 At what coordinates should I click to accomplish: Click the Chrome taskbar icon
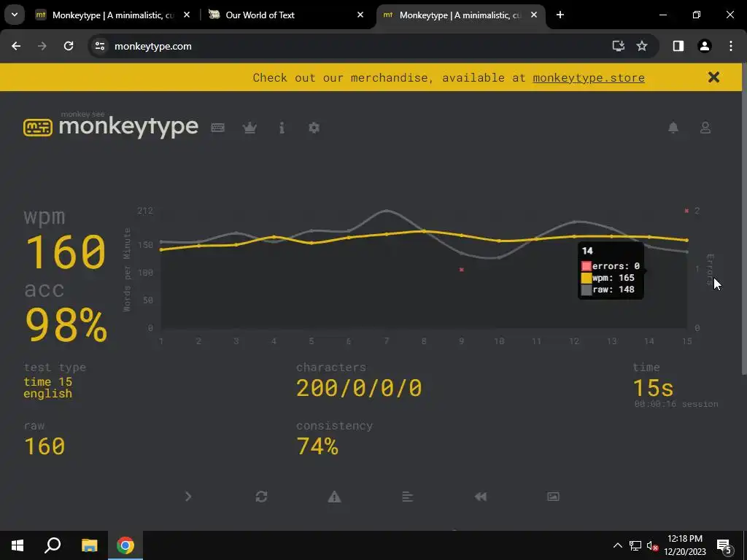(125, 545)
